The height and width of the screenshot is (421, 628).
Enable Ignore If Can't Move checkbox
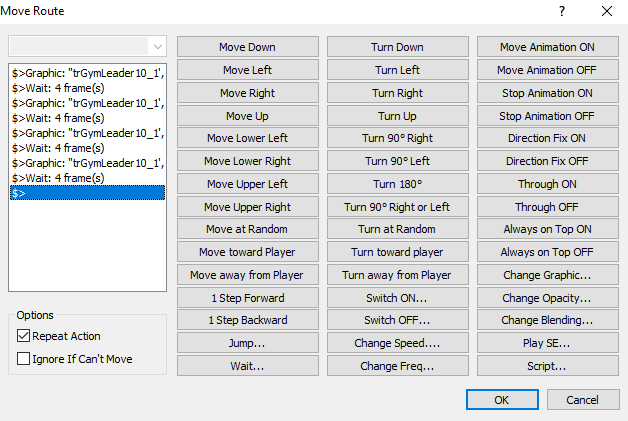[24, 359]
